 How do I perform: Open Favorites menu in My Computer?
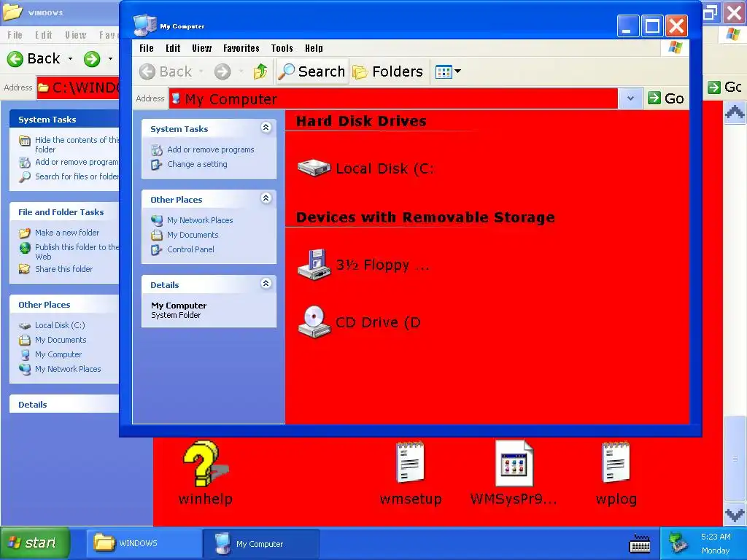coord(241,48)
